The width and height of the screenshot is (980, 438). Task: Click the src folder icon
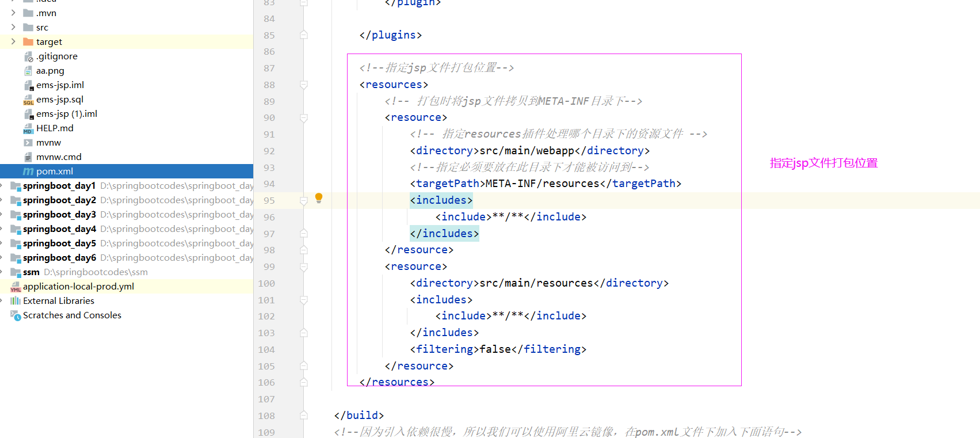coord(28,27)
